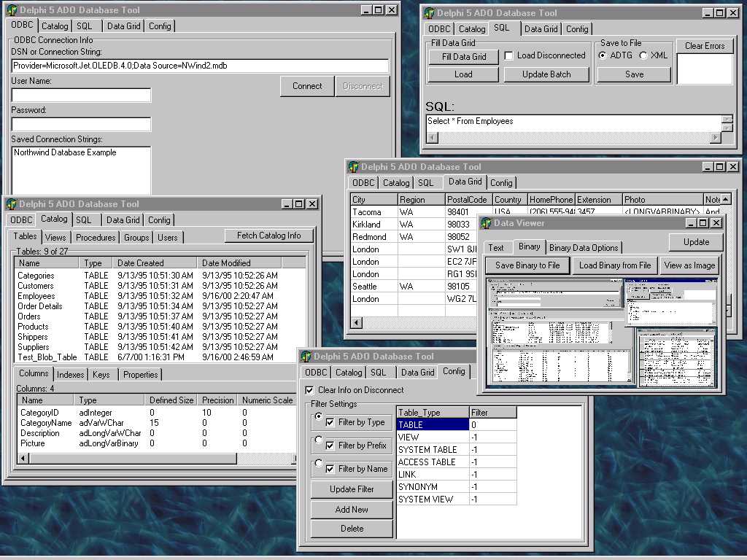747x560 pixels.
Task: Enable the Load Disconnected checkbox
Action: tap(508, 56)
